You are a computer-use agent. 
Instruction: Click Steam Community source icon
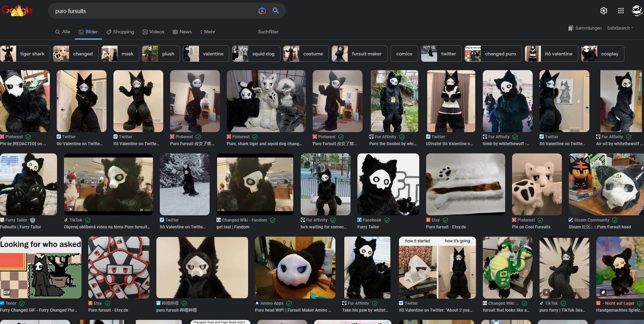tap(571, 220)
